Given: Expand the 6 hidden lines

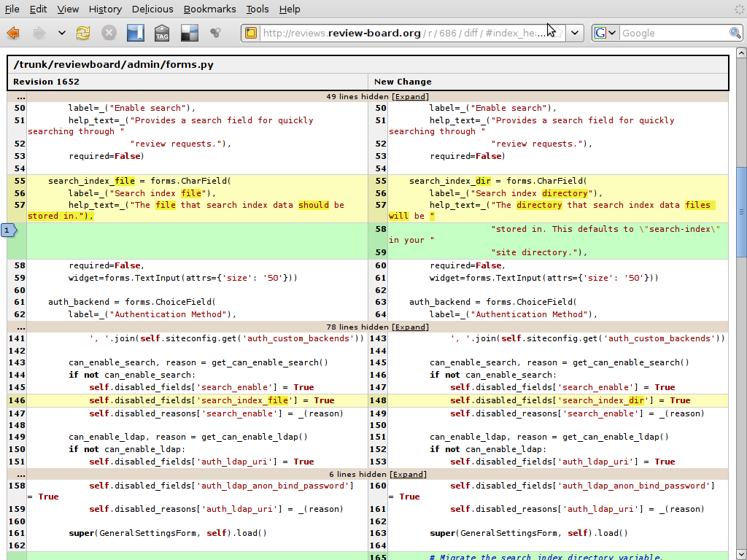Looking at the screenshot, I should point(408,474).
